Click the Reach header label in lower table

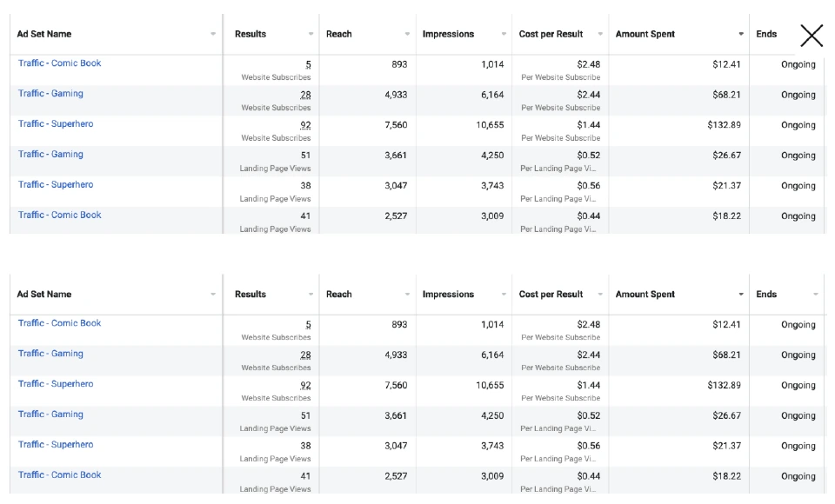[x=338, y=295]
